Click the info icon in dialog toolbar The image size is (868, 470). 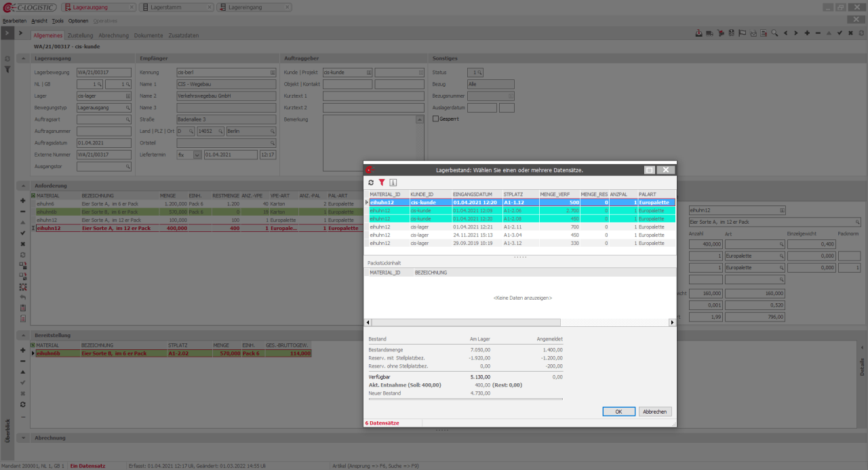pos(393,182)
